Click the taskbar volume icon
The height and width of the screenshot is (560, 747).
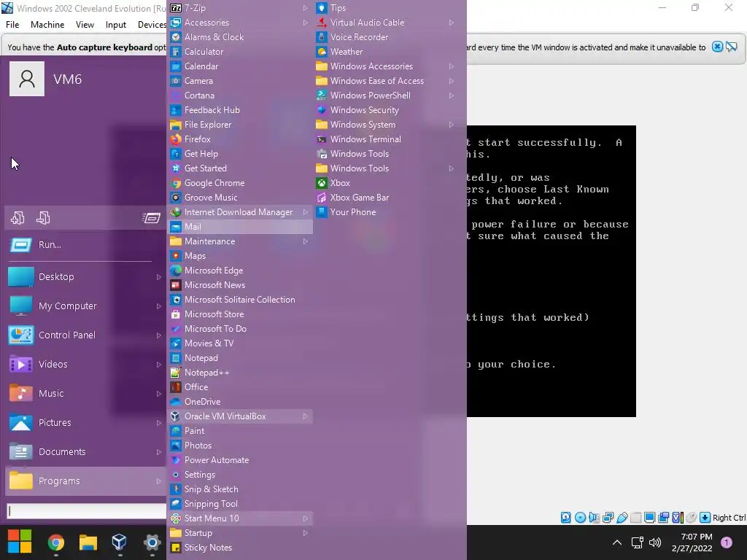tap(655, 542)
